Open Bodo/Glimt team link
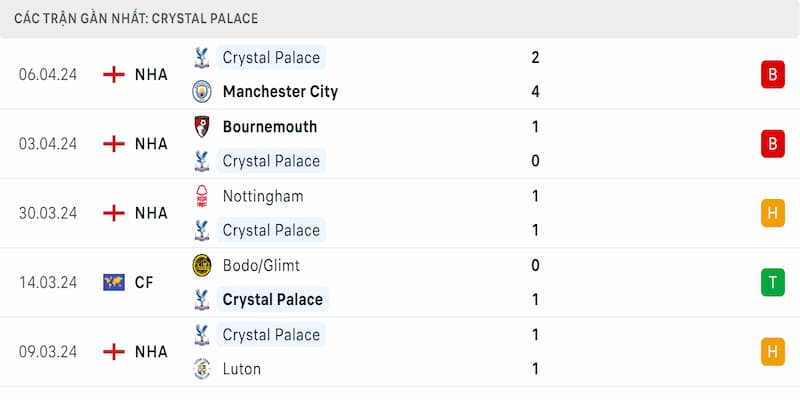Image resolution: width=800 pixels, height=400 pixels. (261, 266)
